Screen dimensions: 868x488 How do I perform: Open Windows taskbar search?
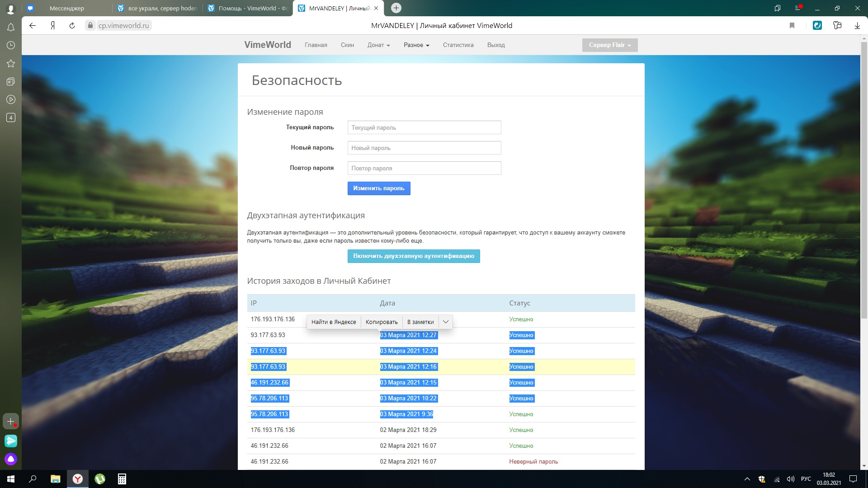tap(33, 479)
